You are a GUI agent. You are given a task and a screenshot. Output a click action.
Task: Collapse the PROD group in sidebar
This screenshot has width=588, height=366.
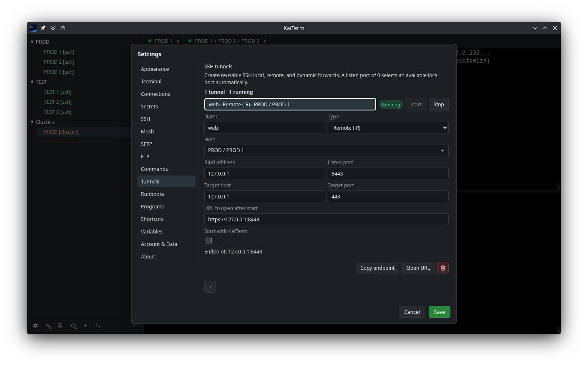pyautogui.click(x=32, y=42)
